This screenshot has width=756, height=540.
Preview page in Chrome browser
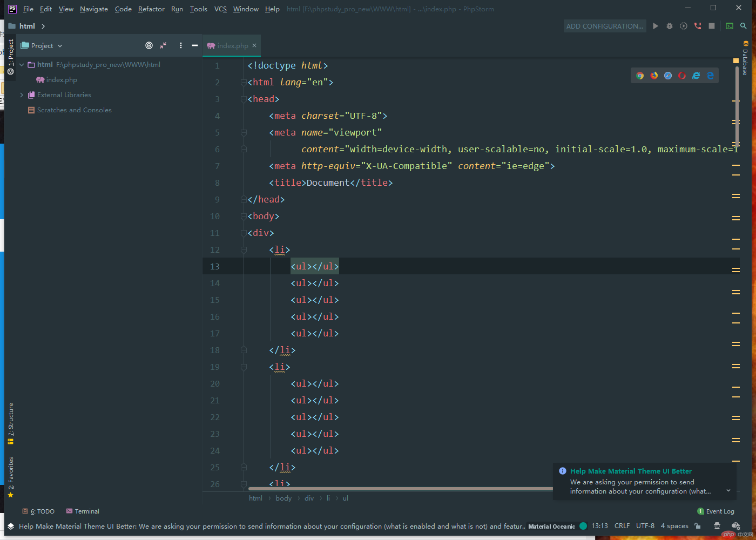640,76
